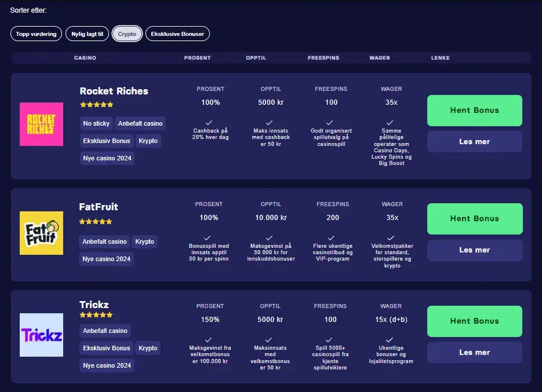Click Nye casino 2024 tag on Rocket Riches

click(x=107, y=158)
